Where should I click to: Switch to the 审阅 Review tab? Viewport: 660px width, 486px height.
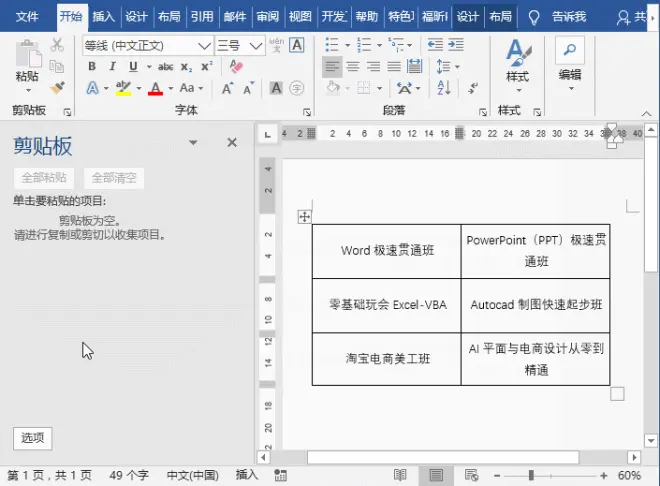coord(268,17)
